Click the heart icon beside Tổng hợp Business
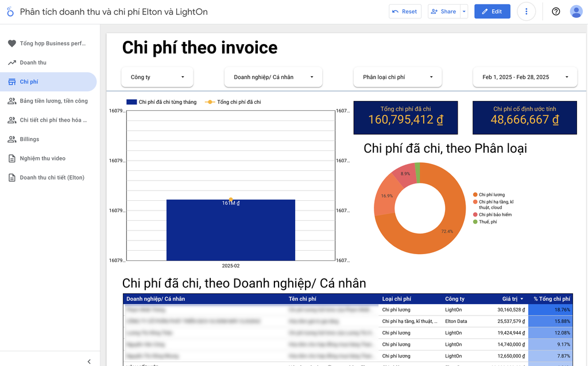The image size is (588, 366). pos(11,44)
